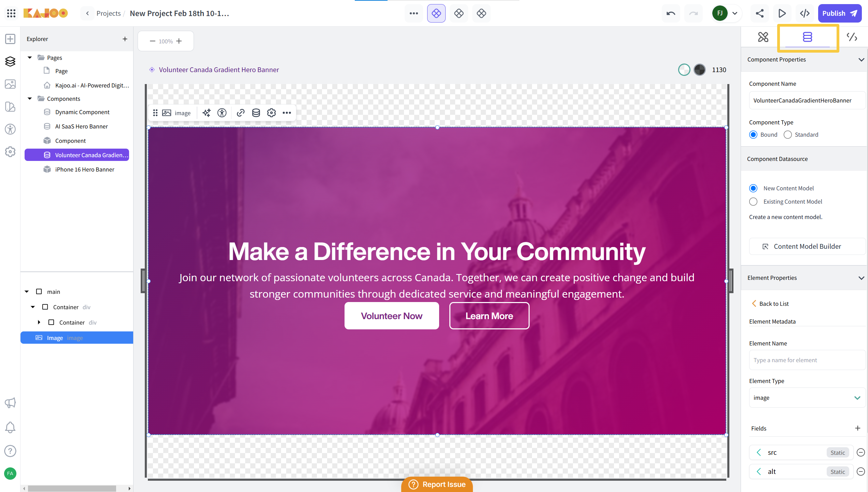Open the Content Model Builder

point(807,246)
